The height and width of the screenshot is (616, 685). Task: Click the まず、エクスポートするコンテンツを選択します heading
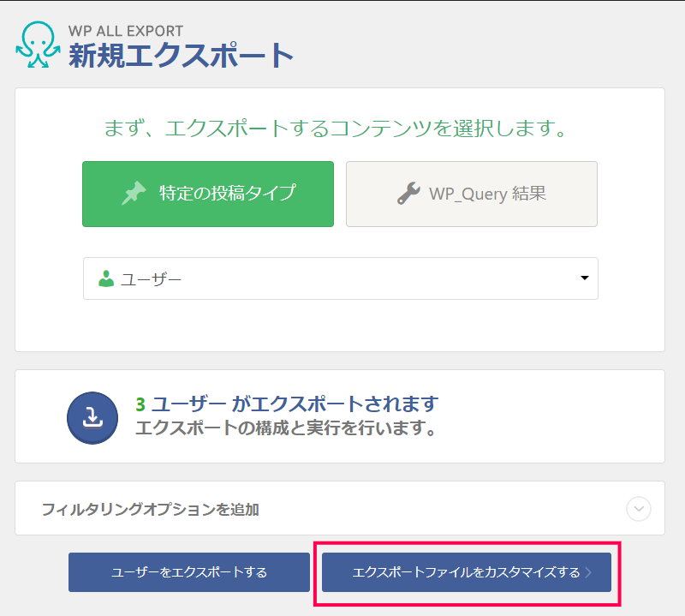[336, 129]
